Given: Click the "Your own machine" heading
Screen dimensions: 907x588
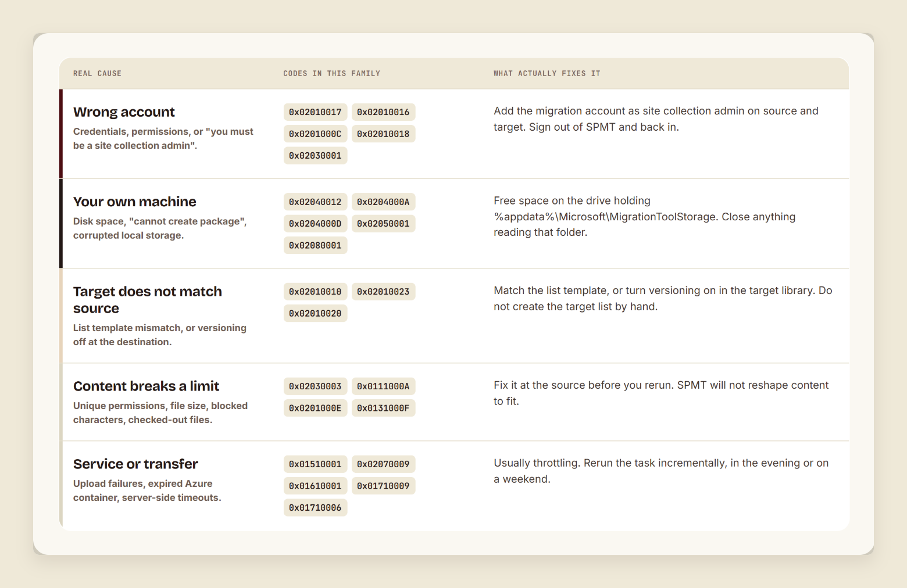Looking at the screenshot, I should [x=135, y=202].
